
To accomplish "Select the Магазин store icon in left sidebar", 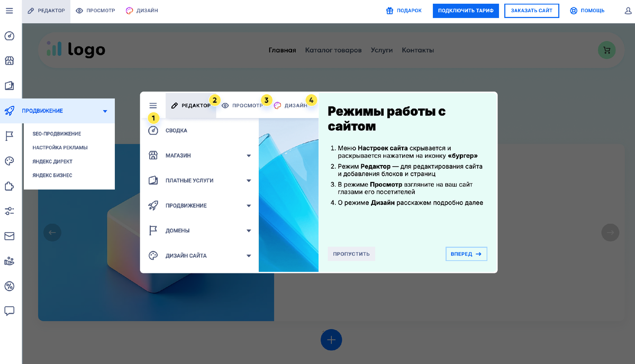I will tap(10, 60).
